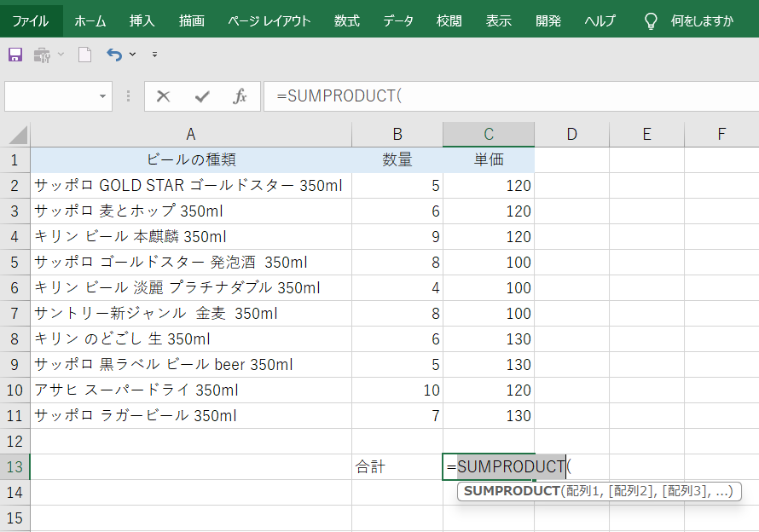Switch to the データ ribbon tab

click(x=397, y=20)
